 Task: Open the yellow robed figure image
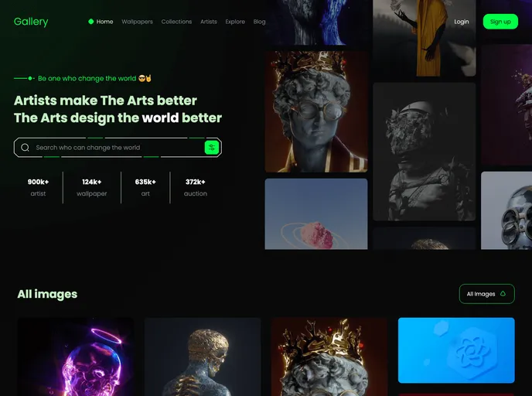[x=424, y=38]
